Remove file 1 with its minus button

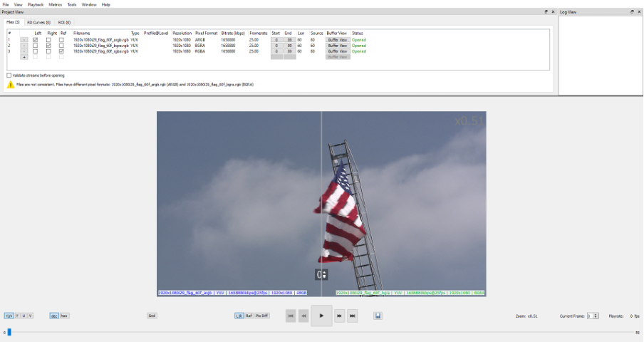click(24, 40)
